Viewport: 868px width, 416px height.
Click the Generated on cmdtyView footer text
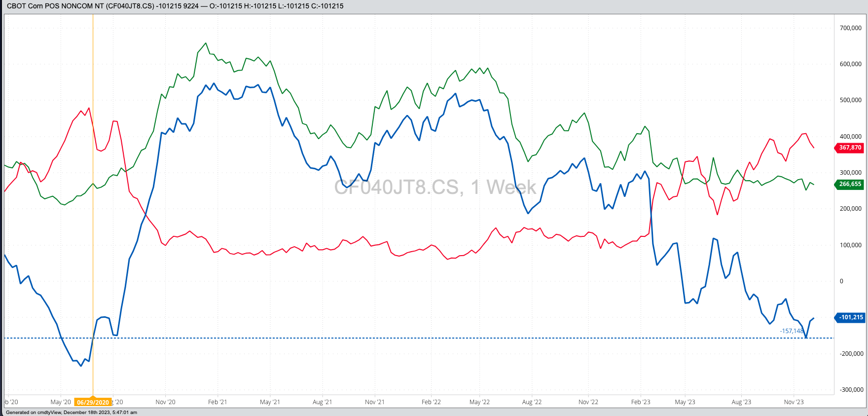tap(72, 413)
